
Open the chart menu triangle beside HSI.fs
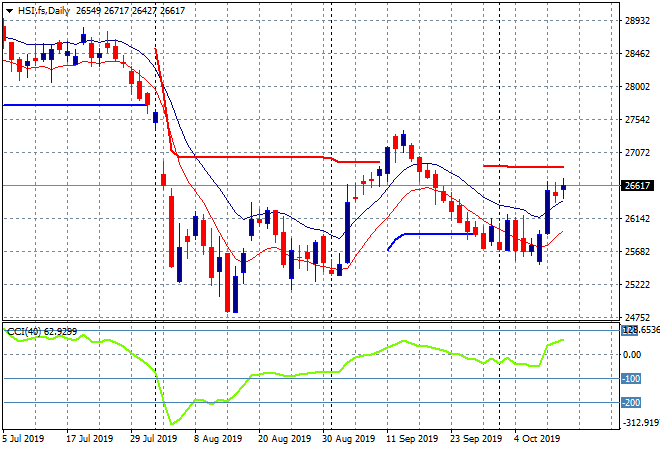pos(9,11)
